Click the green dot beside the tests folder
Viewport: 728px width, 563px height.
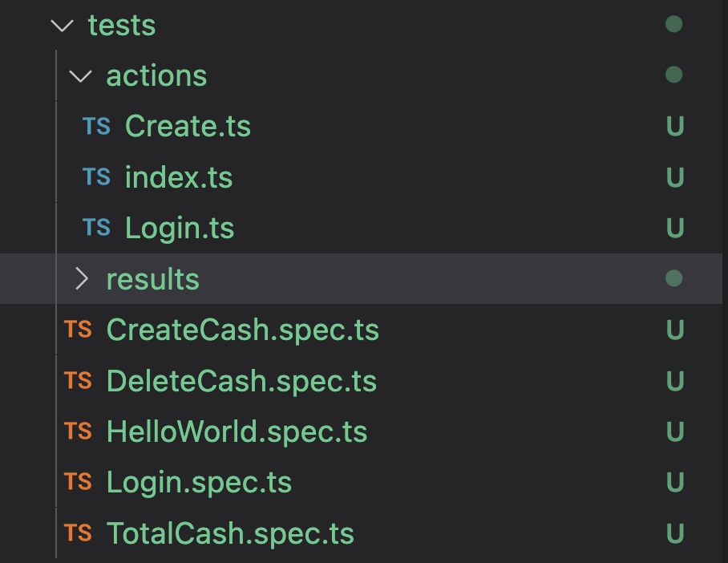click(673, 25)
